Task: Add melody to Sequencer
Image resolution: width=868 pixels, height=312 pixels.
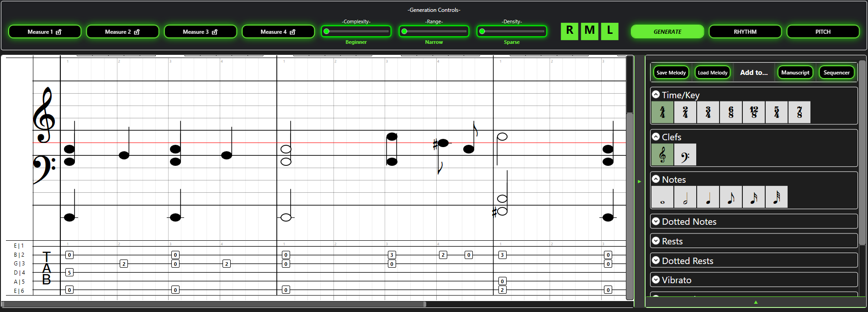Action: point(836,73)
